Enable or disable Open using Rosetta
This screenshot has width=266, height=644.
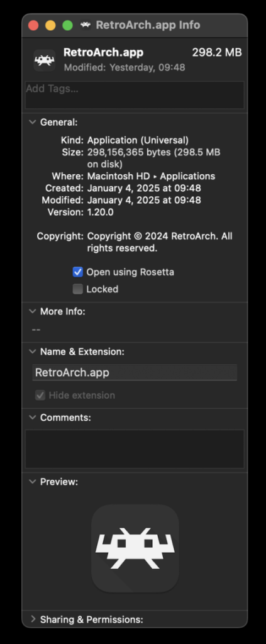coord(78,272)
